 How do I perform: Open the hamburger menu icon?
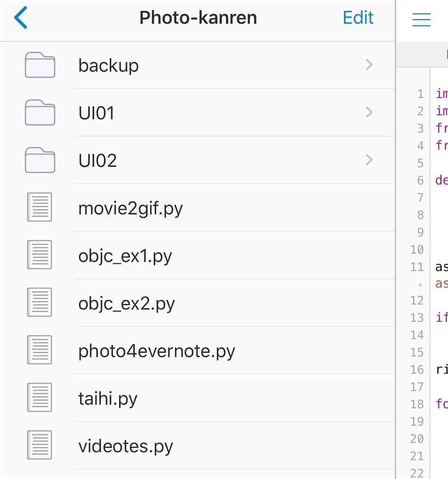(x=421, y=20)
